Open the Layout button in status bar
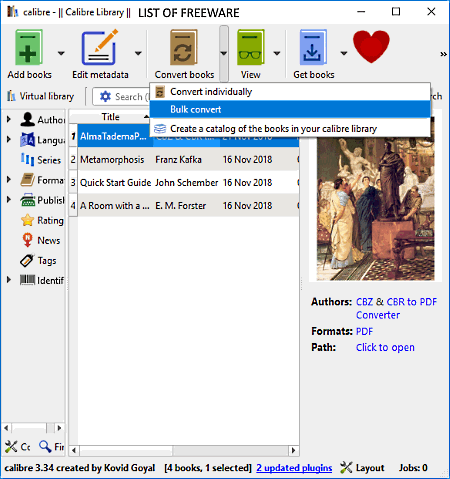Image resolution: width=450 pixels, height=479 pixels. pyautogui.click(x=362, y=468)
